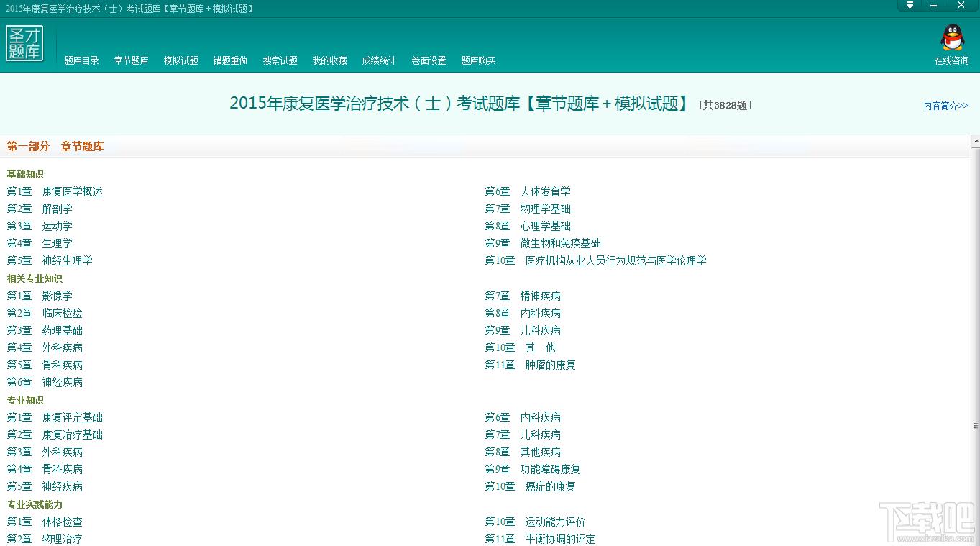Open 第9章 儿科疾病 under 相关专业知识
Image resolution: width=980 pixels, height=546 pixels.
523,330
